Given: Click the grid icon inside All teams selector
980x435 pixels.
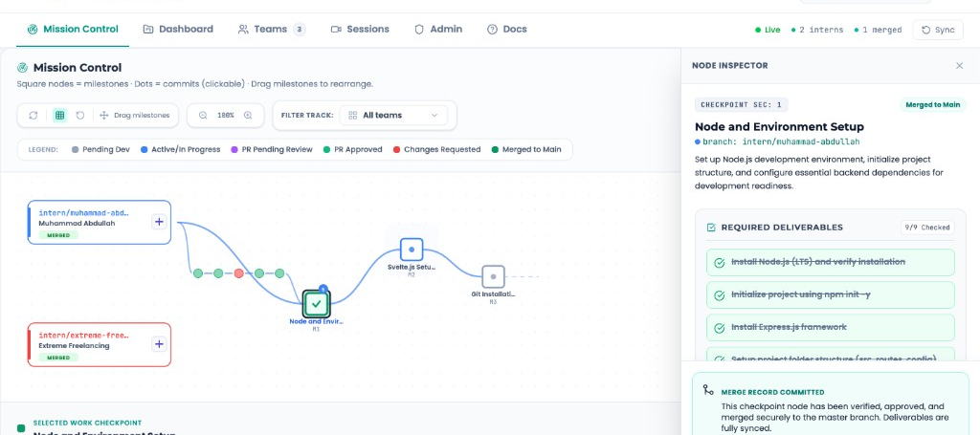Looking at the screenshot, I should pyautogui.click(x=353, y=116).
